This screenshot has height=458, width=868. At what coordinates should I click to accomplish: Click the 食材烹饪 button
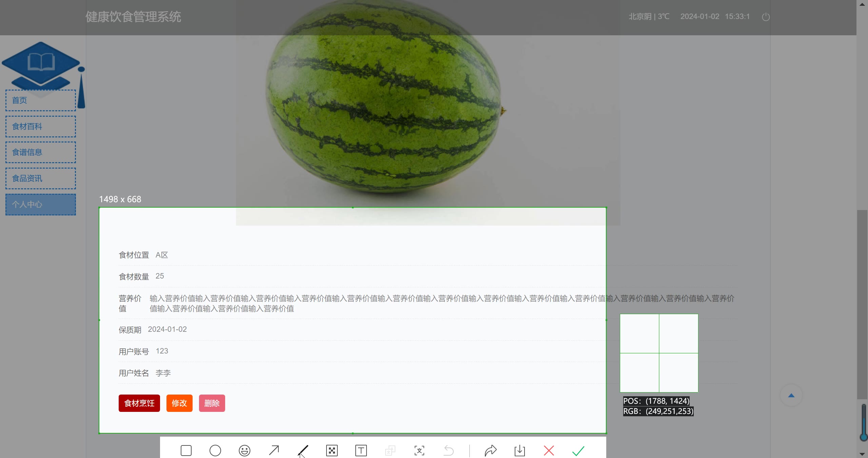point(139,403)
